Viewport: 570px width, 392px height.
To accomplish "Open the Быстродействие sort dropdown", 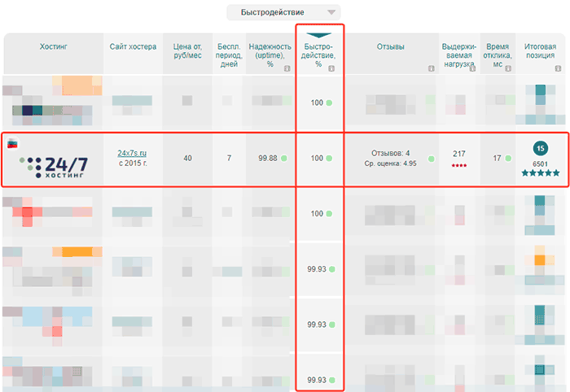I will click(283, 12).
